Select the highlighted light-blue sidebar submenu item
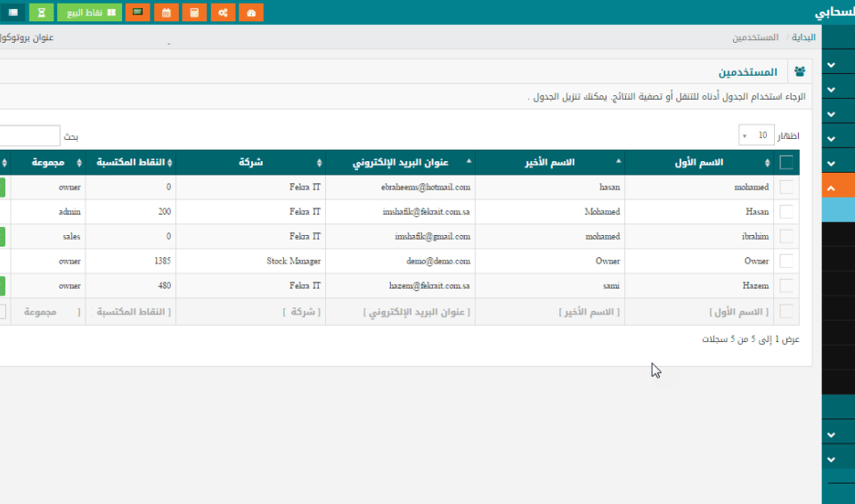Screen dimensions: 855x504 (x=837, y=210)
